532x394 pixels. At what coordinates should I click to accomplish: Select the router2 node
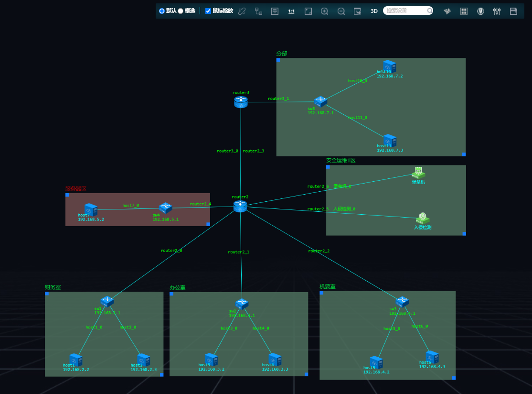[x=240, y=206]
